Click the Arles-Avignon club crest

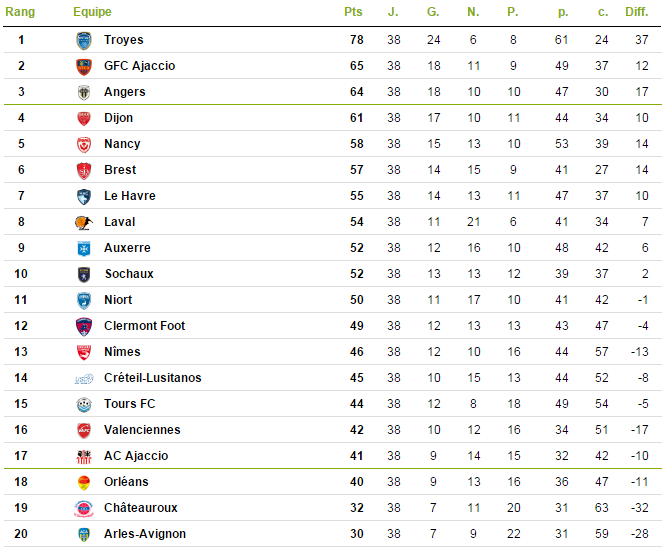click(x=84, y=535)
